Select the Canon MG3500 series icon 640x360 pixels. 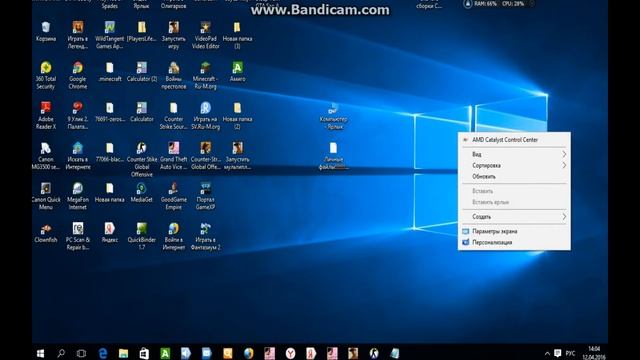(x=46, y=156)
